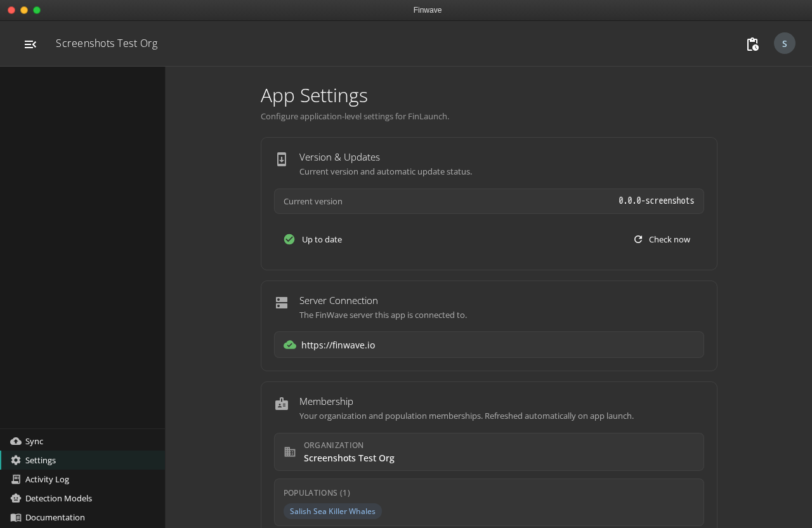Click the organization building icon
Viewport: 812px width, 528px height.
(x=290, y=452)
